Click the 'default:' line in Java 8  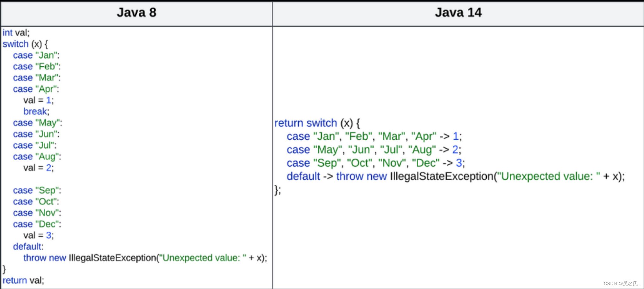[x=28, y=247]
